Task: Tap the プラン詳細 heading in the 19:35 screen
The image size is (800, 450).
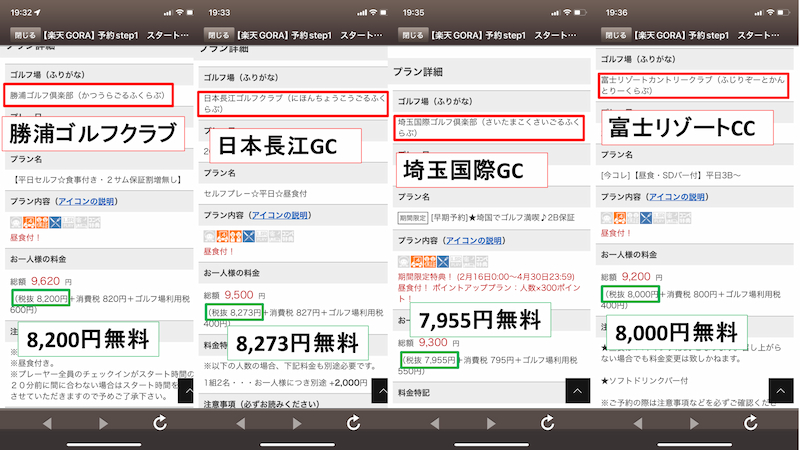Action: pos(417,72)
